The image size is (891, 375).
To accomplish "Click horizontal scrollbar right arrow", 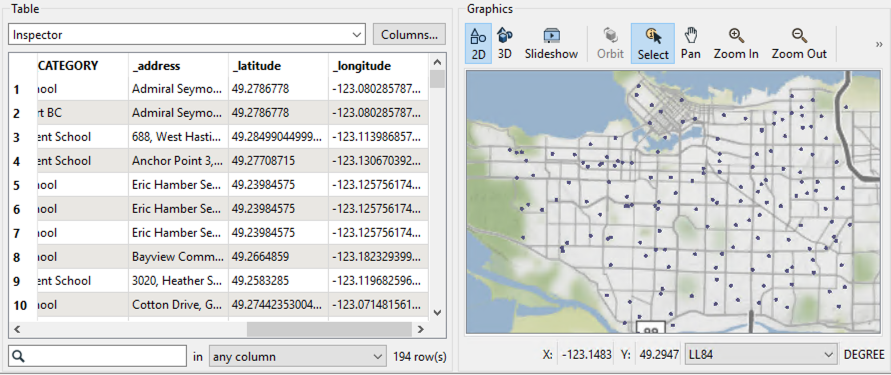I will [x=420, y=329].
